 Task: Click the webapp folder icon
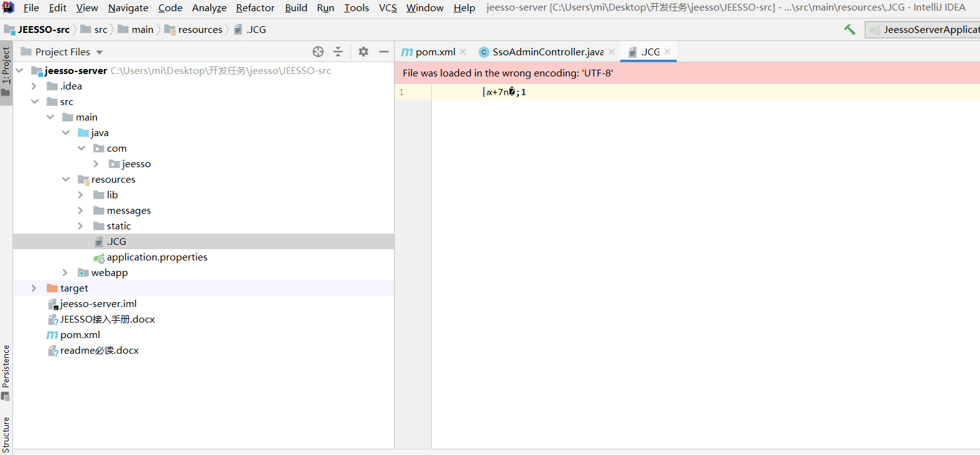(x=83, y=273)
